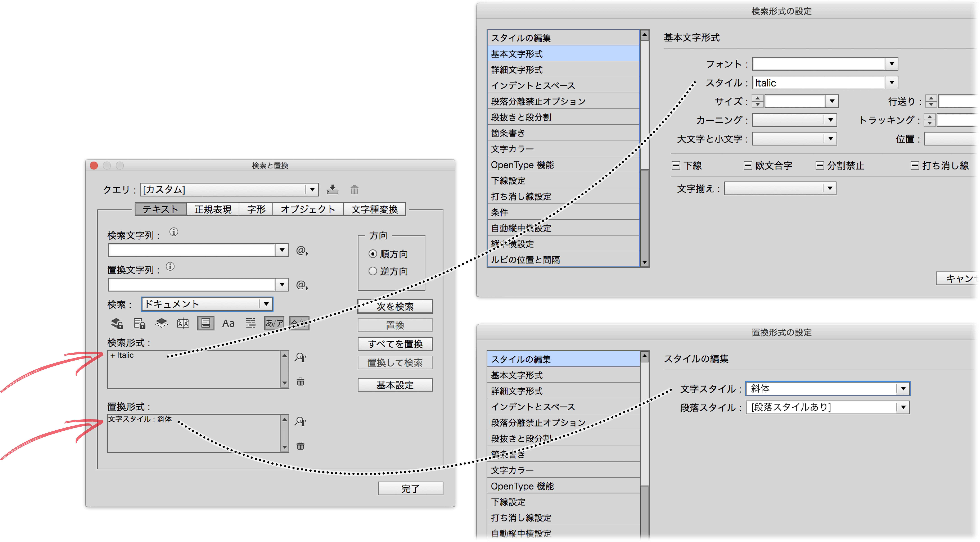Select 基本文字形式 in replace format list
The image size is (980, 542).
tap(563, 375)
